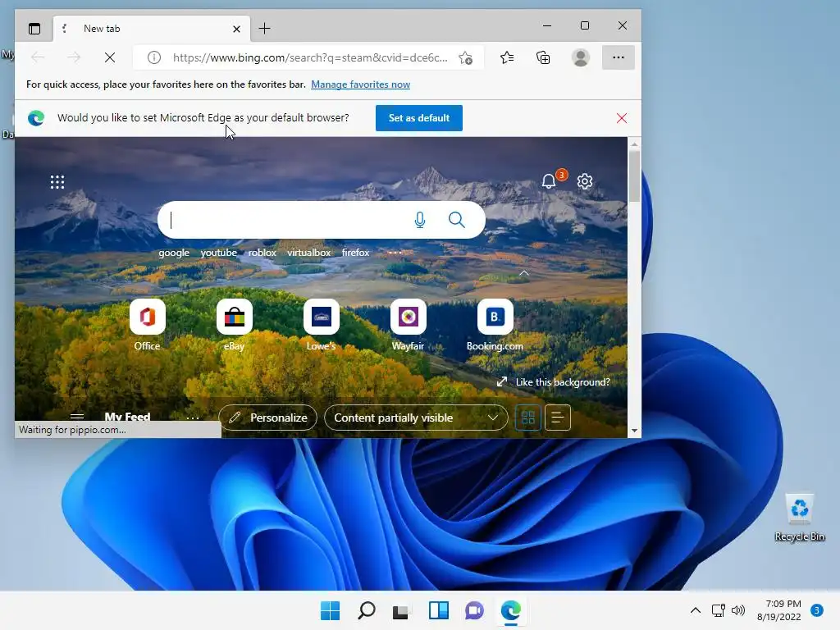Select the youtube search suggestion
The width and height of the screenshot is (840, 630).
(x=218, y=253)
